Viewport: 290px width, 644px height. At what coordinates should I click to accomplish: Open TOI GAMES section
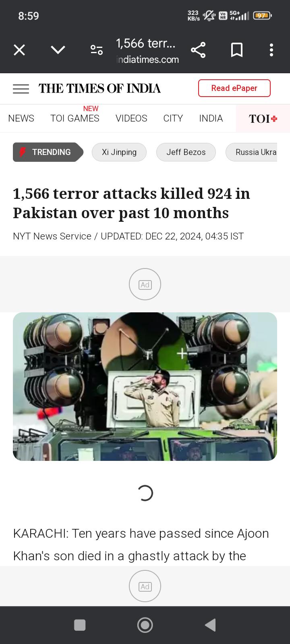75,118
